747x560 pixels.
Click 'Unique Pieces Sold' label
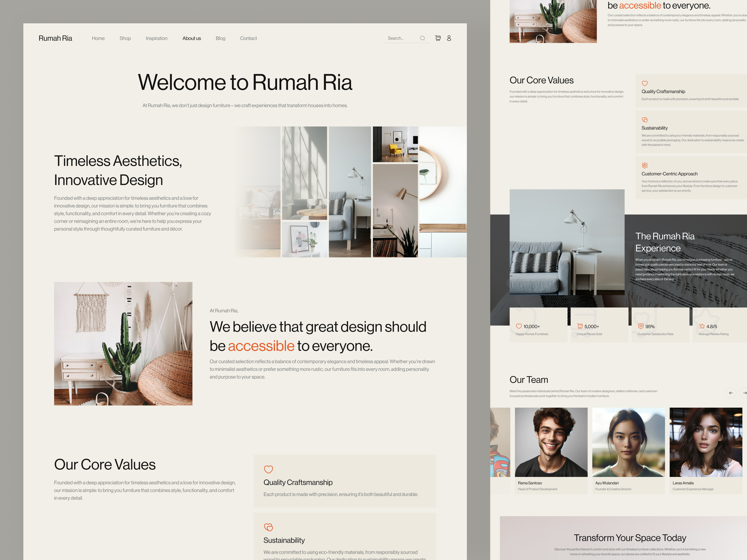589,334
